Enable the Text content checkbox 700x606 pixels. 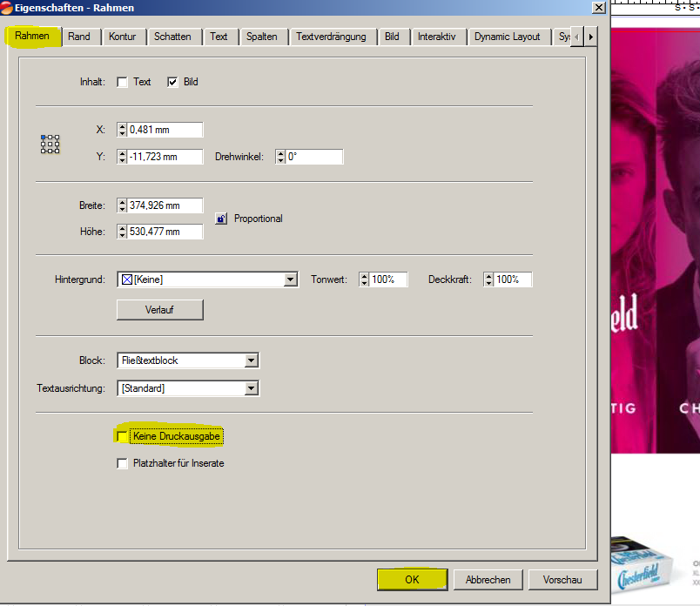123,82
